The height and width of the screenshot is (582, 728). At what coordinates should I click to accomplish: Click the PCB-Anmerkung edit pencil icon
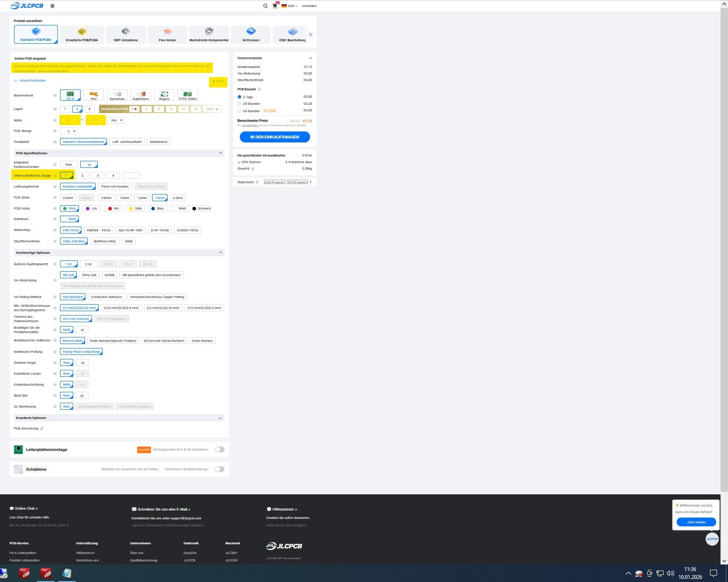pos(42,429)
